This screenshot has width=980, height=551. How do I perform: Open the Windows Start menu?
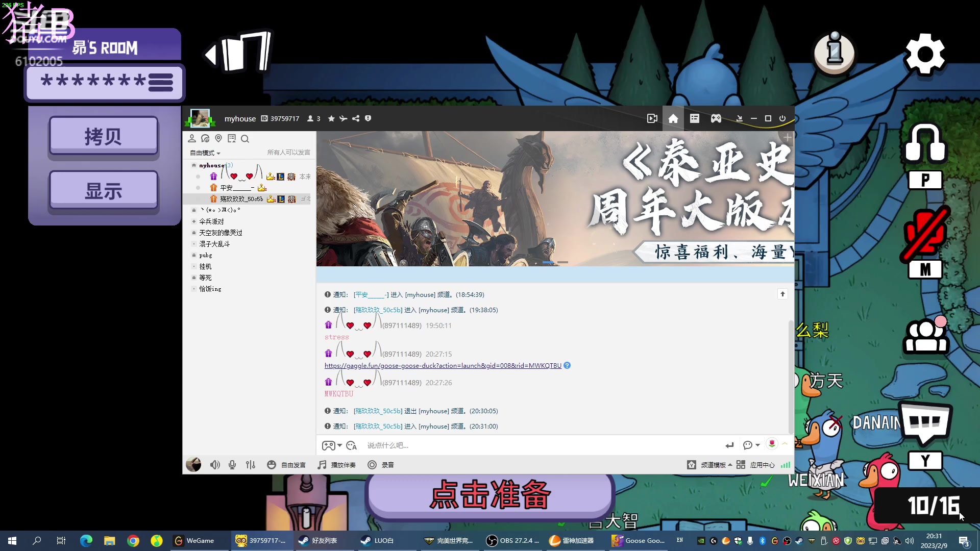[x=12, y=541]
